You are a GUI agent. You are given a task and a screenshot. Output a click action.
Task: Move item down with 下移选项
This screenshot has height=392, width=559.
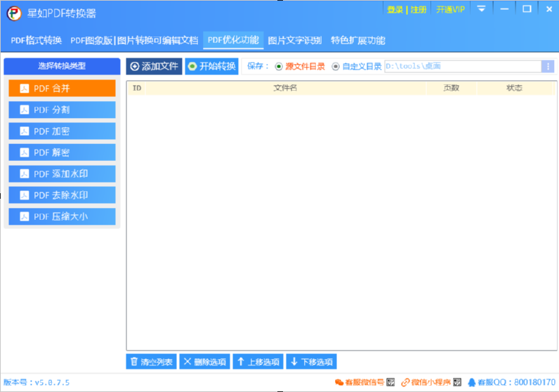(311, 362)
